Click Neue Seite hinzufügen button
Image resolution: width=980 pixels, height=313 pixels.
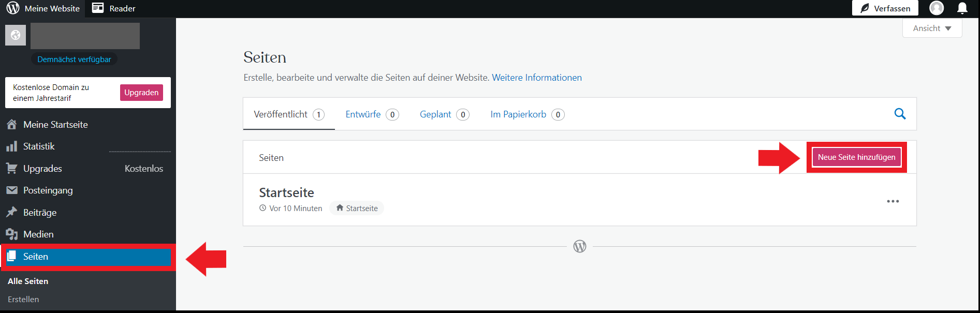(x=856, y=157)
